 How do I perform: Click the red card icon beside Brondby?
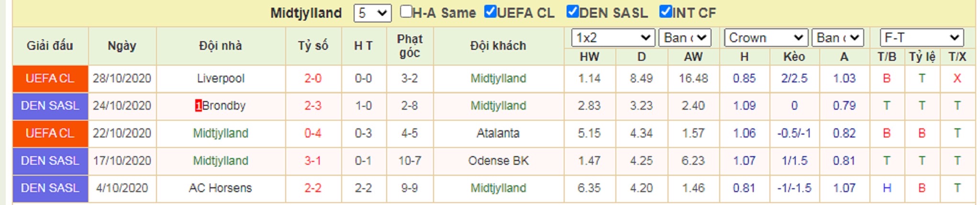point(198,106)
